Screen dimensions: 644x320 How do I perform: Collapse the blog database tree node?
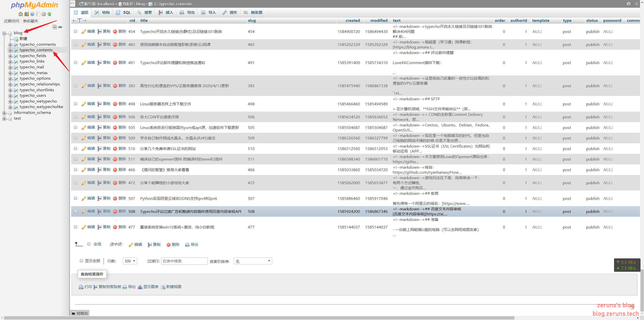point(4,33)
